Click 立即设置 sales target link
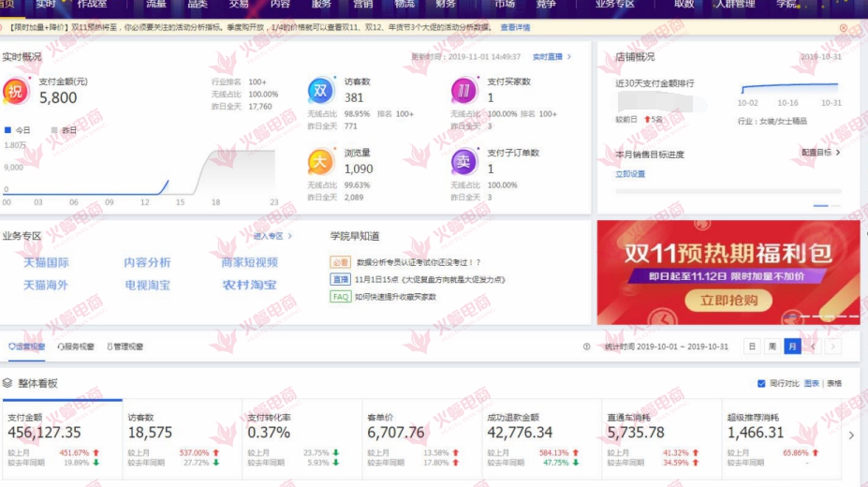The image size is (868, 487). pyautogui.click(x=630, y=174)
